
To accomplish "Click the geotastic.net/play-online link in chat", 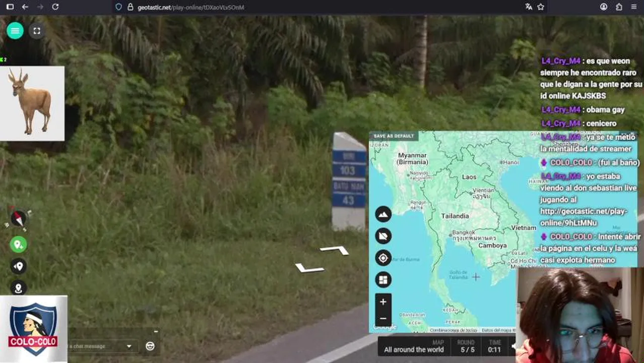I will (x=584, y=217).
